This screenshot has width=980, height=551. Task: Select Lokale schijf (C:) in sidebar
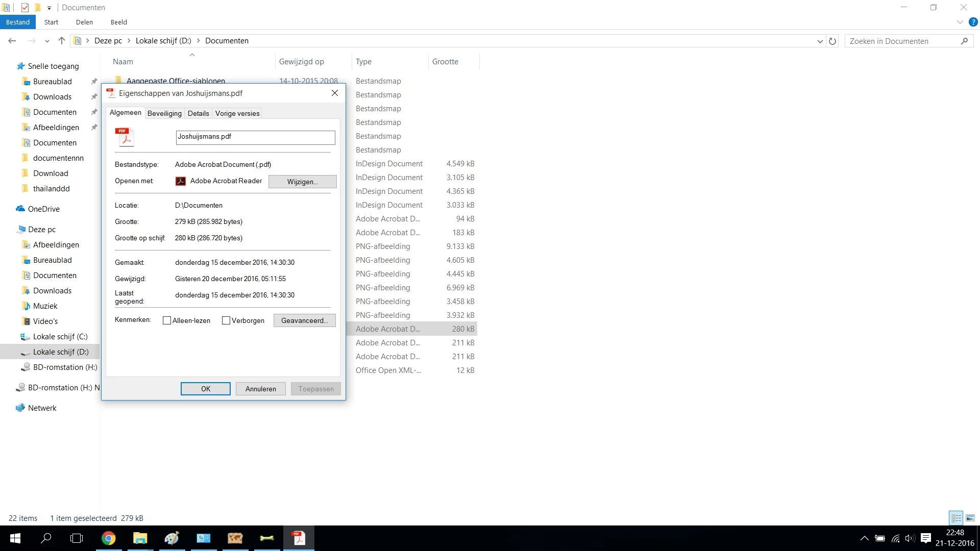(60, 337)
